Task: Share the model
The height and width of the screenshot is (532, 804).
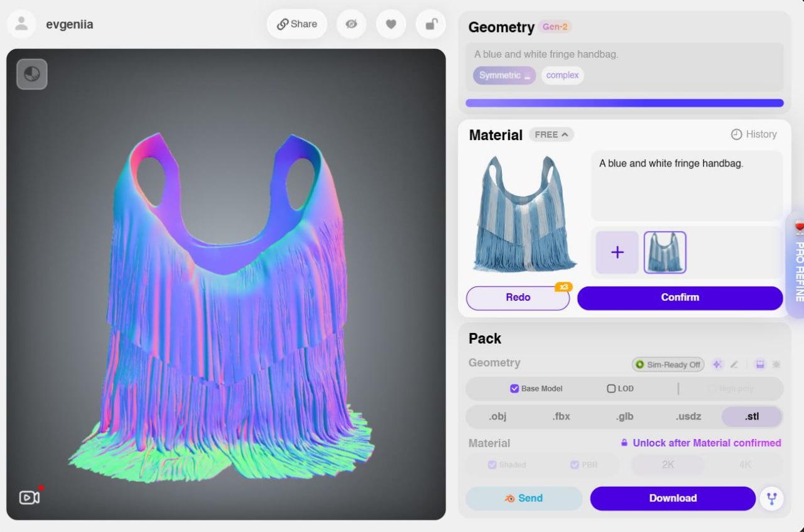Action: click(297, 24)
